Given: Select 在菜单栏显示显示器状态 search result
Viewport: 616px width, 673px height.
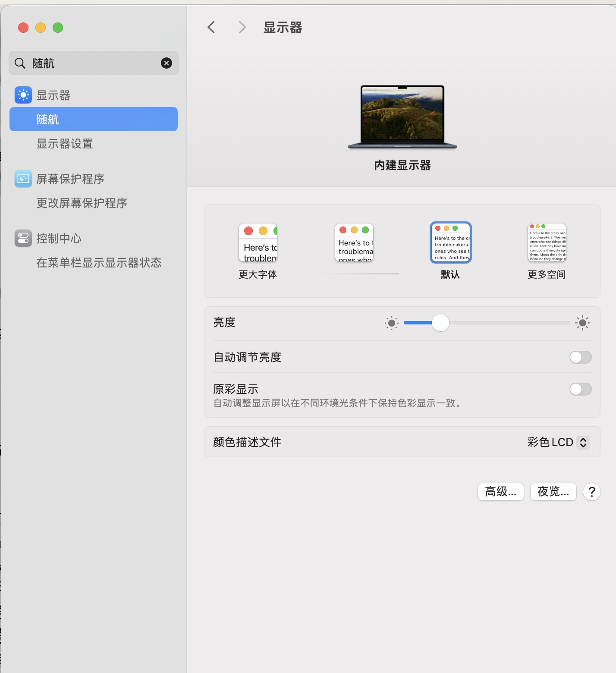Looking at the screenshot, I should tap(99, 263).
